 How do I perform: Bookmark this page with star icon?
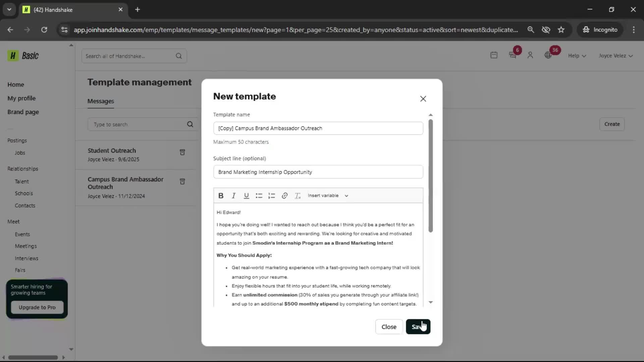pyautogui.click(x=561, y=30)
